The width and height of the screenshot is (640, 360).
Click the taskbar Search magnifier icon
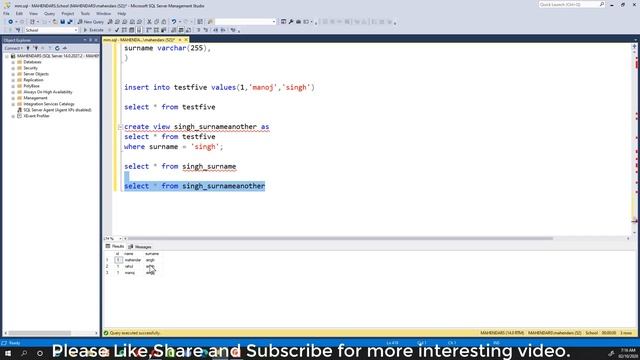tap(24, 353)
